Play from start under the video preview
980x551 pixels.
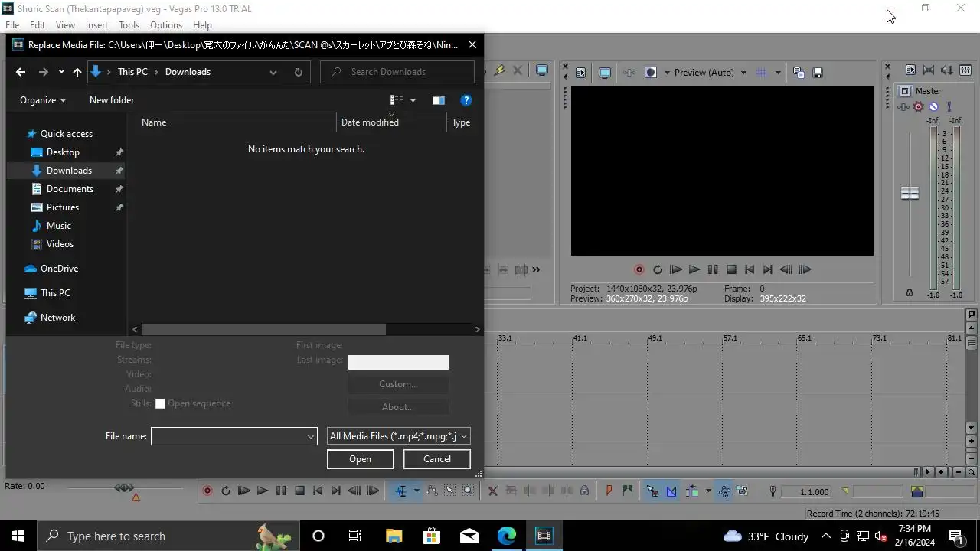point(676,269)
